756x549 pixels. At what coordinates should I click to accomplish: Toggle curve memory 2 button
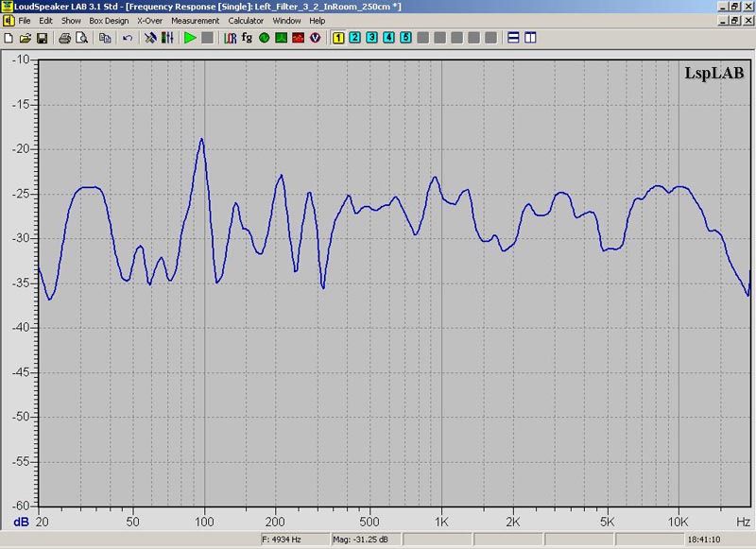[355, 38]
